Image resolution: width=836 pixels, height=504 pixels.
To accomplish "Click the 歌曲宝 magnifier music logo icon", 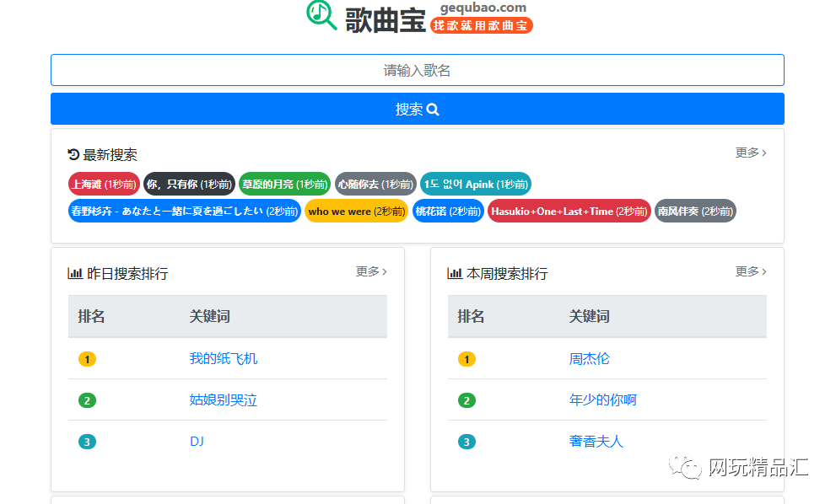I will [x=321, y=15].
